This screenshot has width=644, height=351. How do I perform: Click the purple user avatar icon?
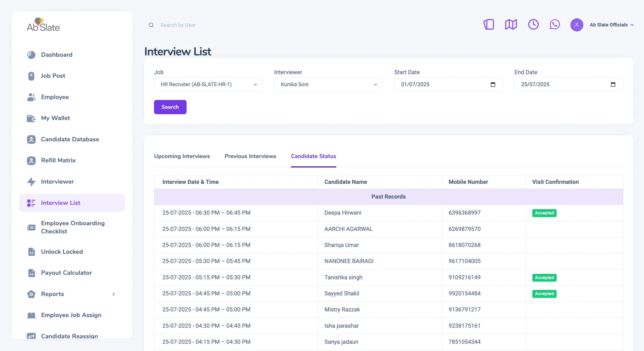(x=577, y=25)
